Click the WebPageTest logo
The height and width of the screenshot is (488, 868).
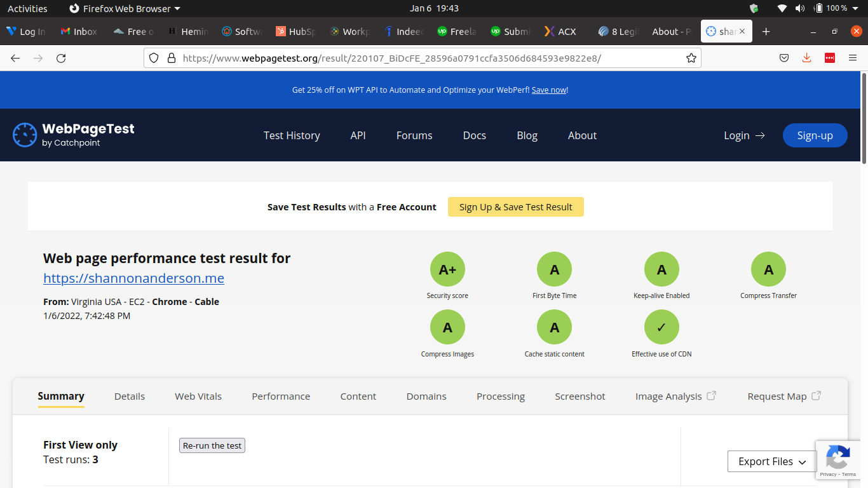[74, 135]
